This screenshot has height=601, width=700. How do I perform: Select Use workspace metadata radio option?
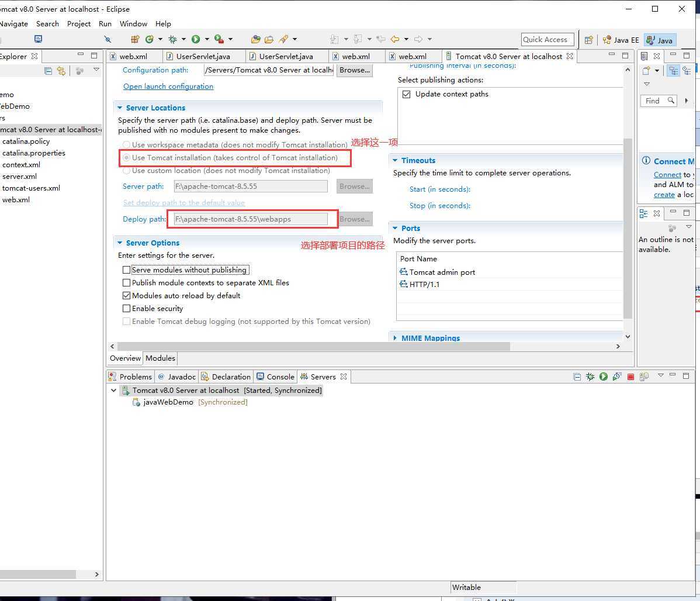click(126, 144)
